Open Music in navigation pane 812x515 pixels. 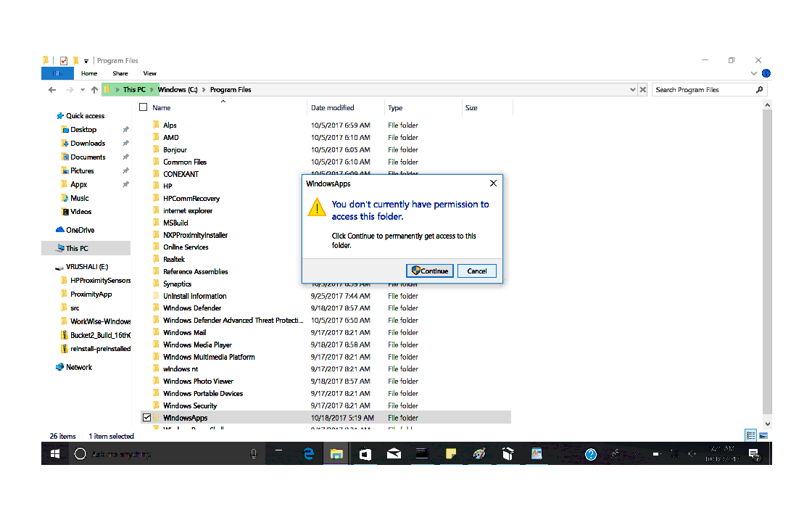pyautogui.click(x=79, y=199)
